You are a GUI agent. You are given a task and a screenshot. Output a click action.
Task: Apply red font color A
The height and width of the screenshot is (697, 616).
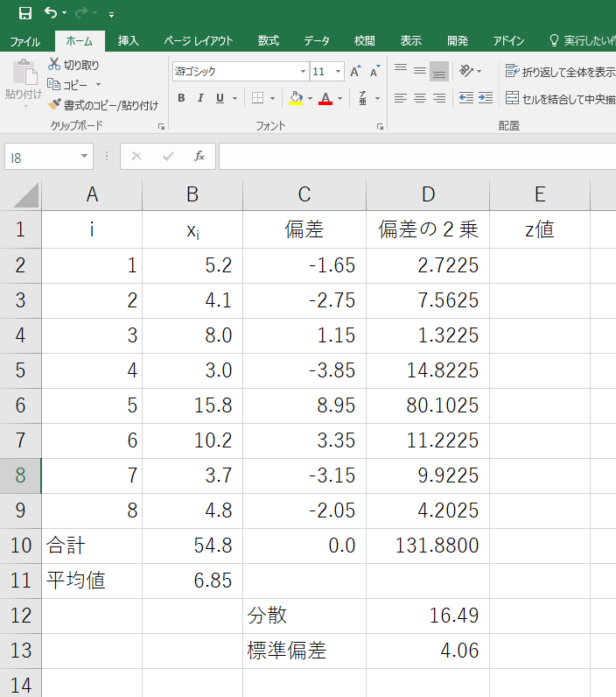pyautogui.click(x=325, y=98)
